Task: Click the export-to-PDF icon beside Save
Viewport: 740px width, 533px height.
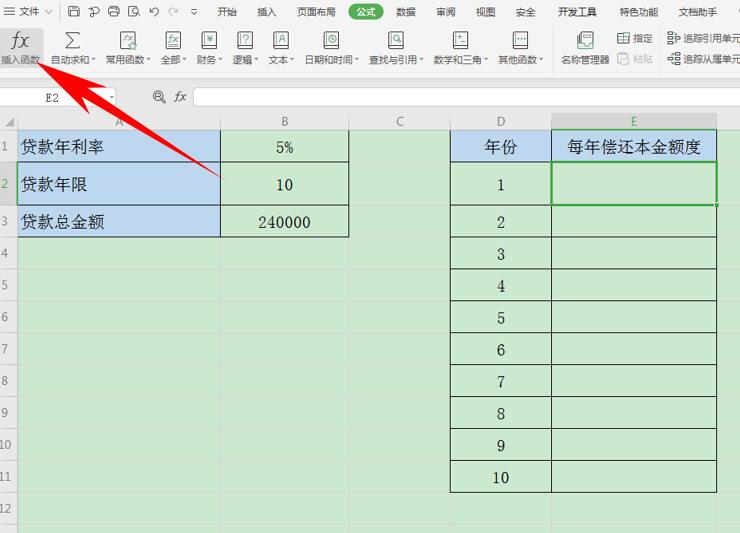Action: coord(94,11)
